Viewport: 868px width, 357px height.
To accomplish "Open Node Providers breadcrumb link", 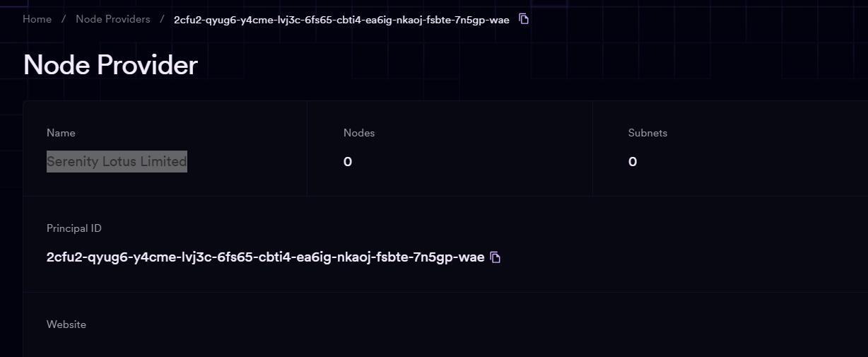I will (113, 19).
